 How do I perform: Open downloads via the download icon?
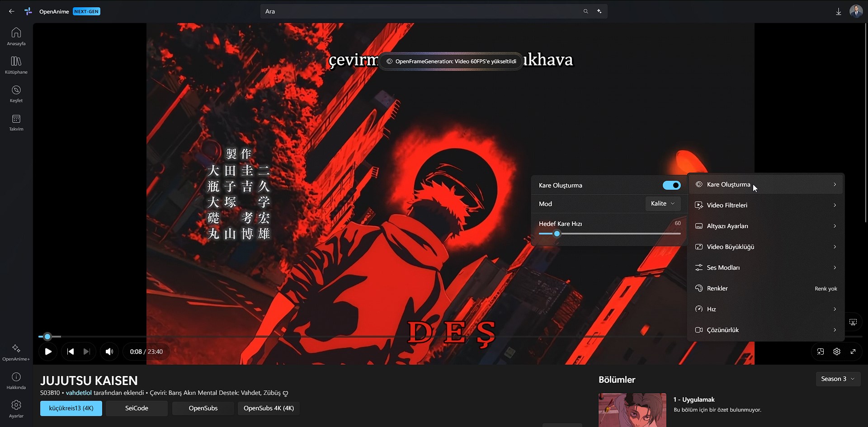pyautogui.click(x=839, y=12)
